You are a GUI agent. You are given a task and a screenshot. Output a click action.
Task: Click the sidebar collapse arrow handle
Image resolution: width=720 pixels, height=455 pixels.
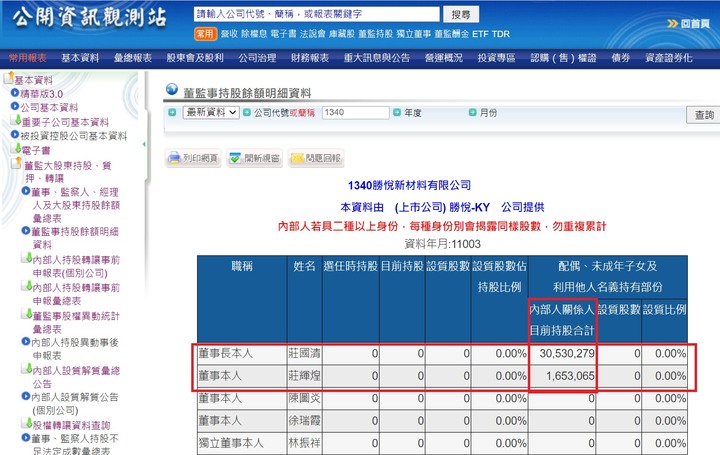(x=144, y=144)
